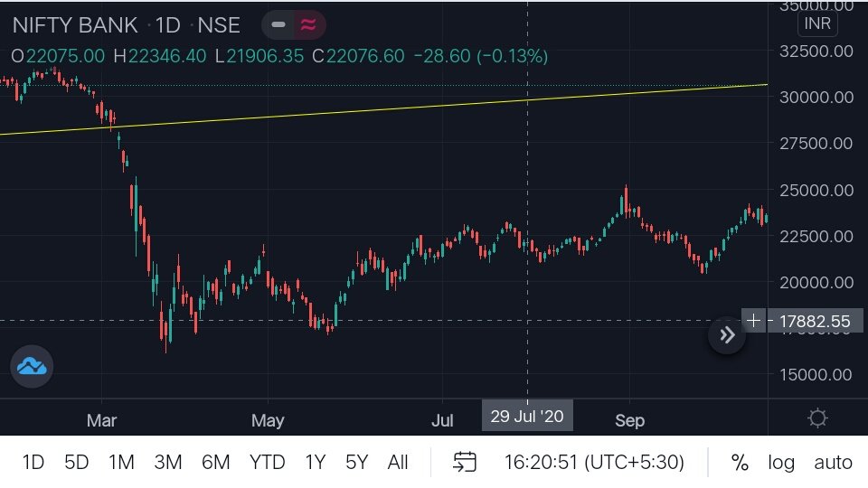Open the INR currency selector

point(817,23)
